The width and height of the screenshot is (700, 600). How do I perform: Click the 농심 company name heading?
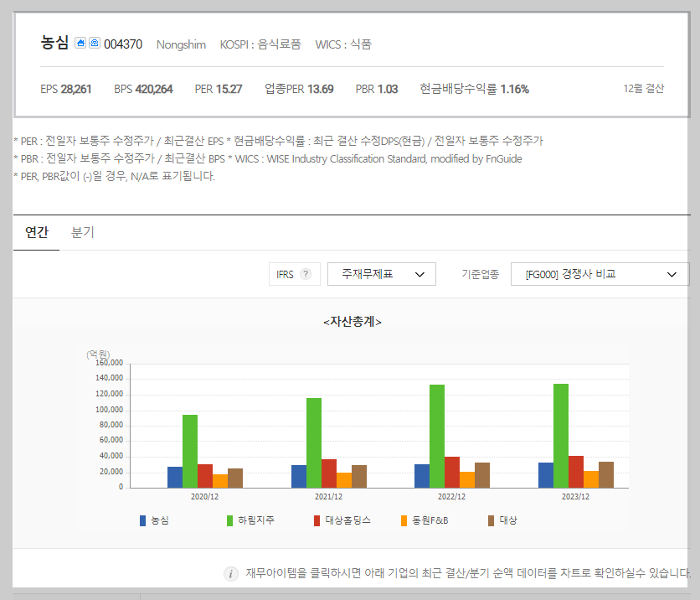54,43
